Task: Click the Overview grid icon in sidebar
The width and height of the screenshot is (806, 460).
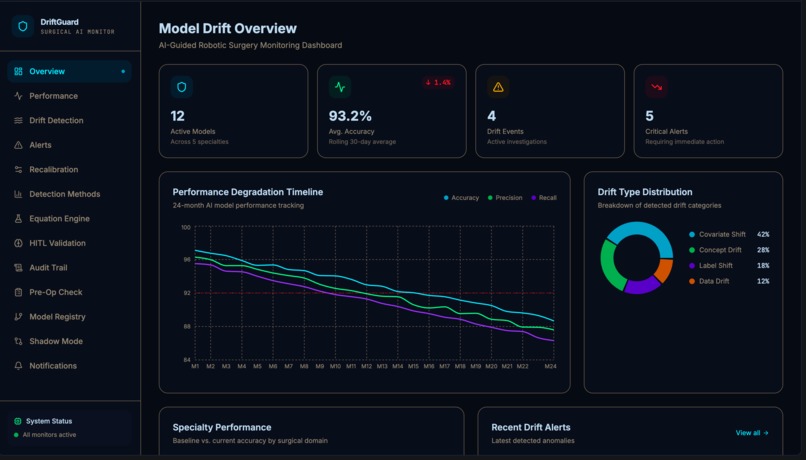Action: (18, 71)
